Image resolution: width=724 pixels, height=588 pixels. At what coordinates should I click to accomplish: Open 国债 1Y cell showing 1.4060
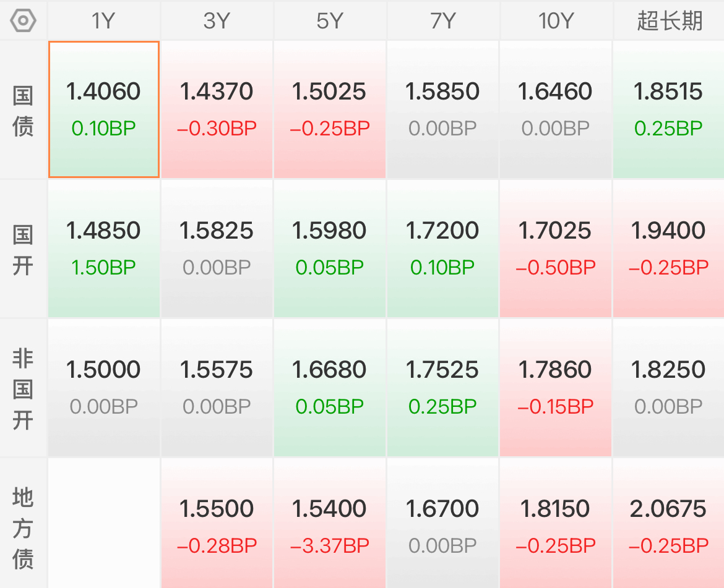click(104, 110)
